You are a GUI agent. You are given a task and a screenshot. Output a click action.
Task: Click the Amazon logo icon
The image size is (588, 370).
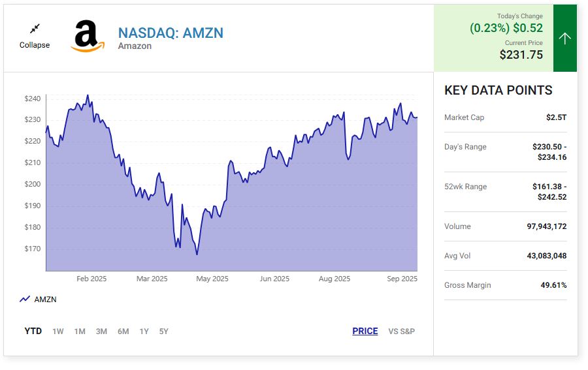(88, 37)
